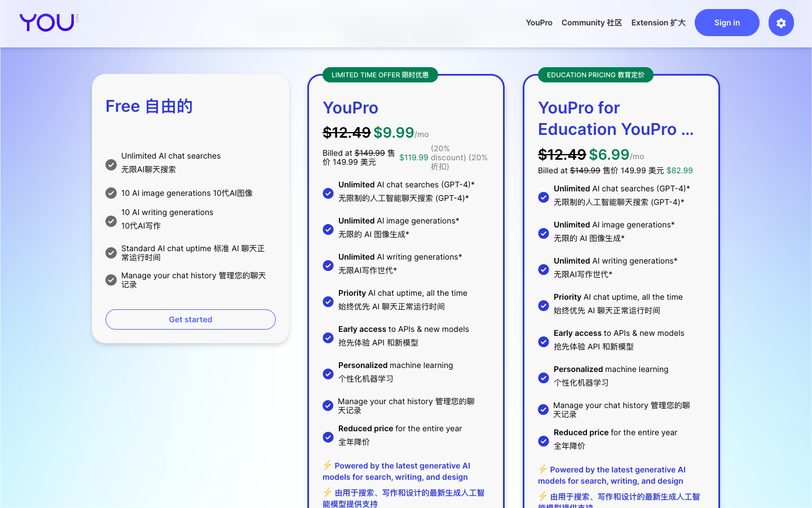812x508 pixels.
Task: Click the YouPro card's first lightning bolt icon
Action: pyautogui.click(x=327, y=465)
